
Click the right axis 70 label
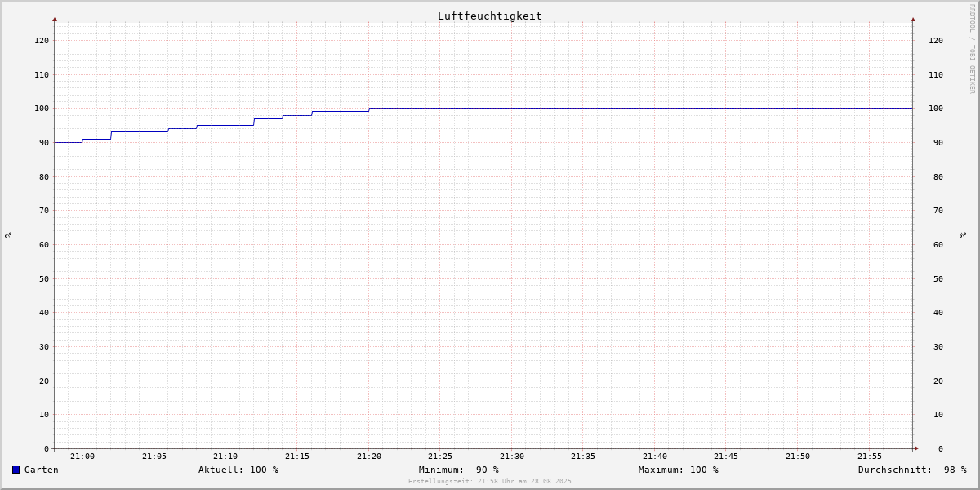pyautogui.click(x=938, y=210)
